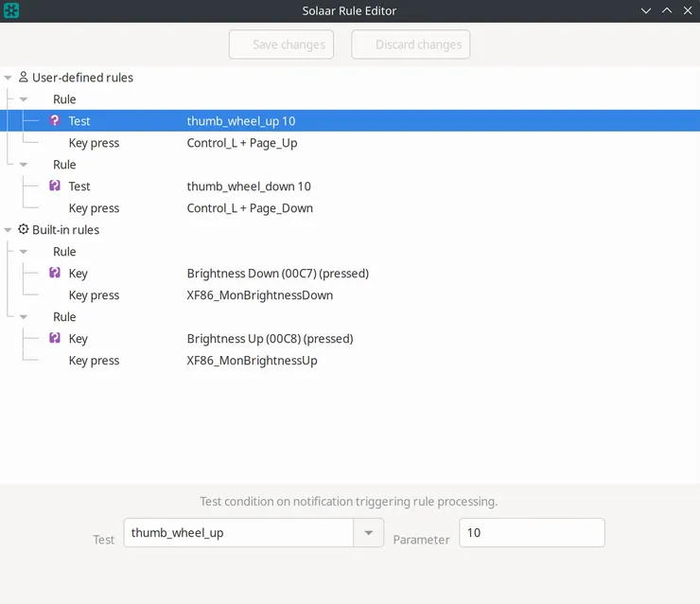Screen dimensions: 700x604
Task: Click the 'Brightness Up (00C8) (pressed)' text
Action: point(271,339)
